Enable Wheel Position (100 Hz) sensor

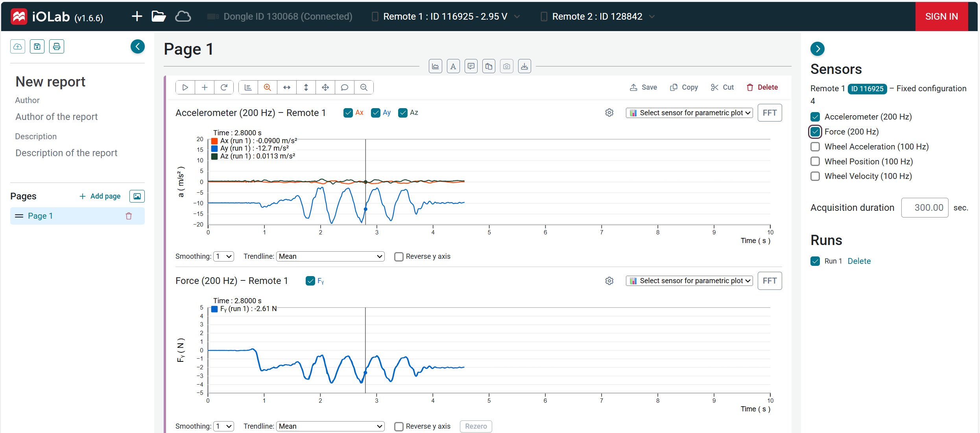815,162
